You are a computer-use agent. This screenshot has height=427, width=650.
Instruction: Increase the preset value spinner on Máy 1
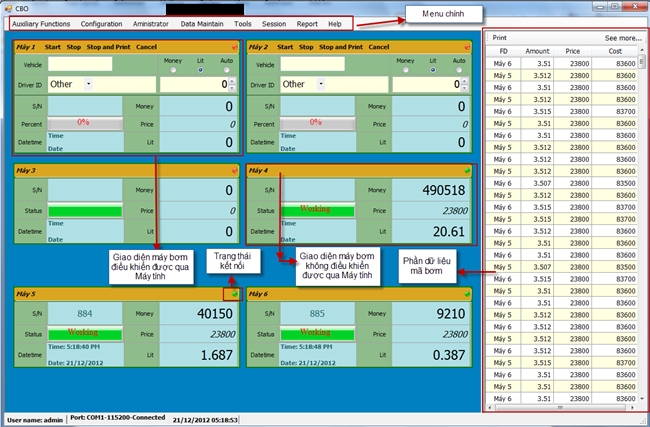point(236,81)
